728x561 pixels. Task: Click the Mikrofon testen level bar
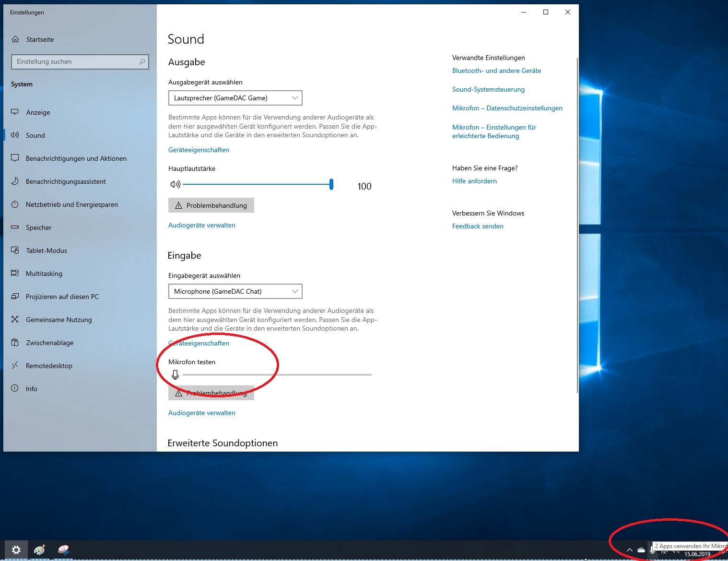coord(277,375)
